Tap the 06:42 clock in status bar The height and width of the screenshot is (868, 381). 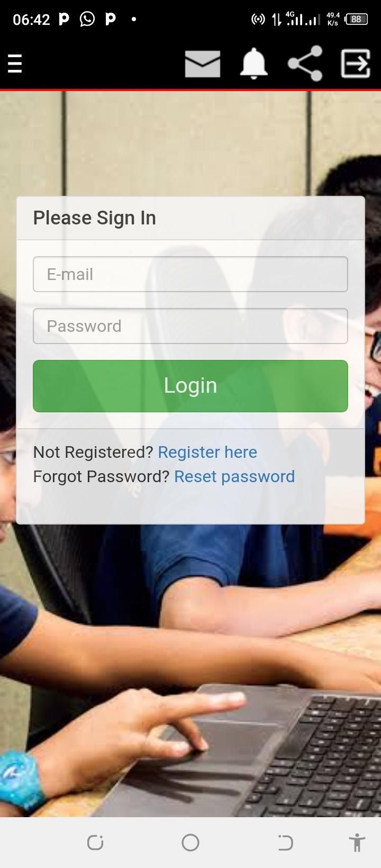(x=31, y=20)
